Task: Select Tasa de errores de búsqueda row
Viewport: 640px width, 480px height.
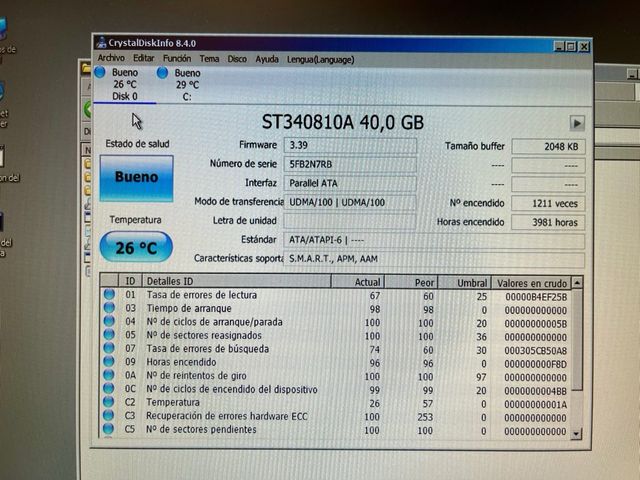Action: (x=336, y=349)
